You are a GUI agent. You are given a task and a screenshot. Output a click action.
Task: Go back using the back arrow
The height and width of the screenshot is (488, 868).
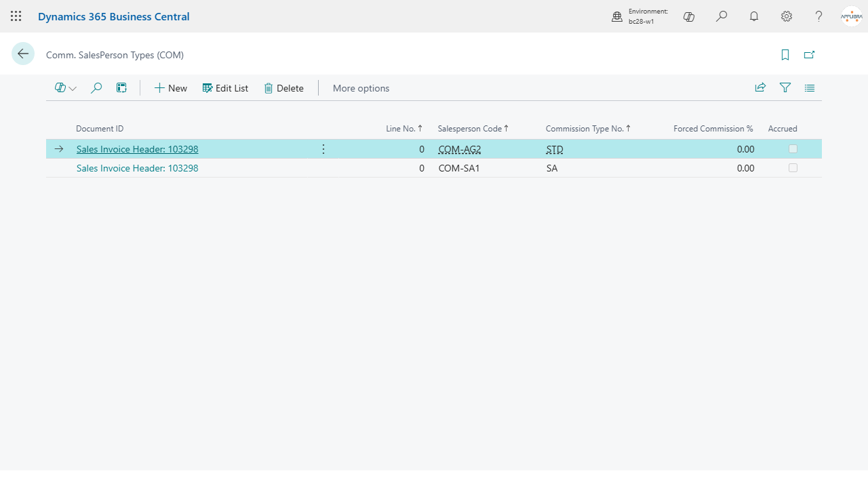[23, 54]
